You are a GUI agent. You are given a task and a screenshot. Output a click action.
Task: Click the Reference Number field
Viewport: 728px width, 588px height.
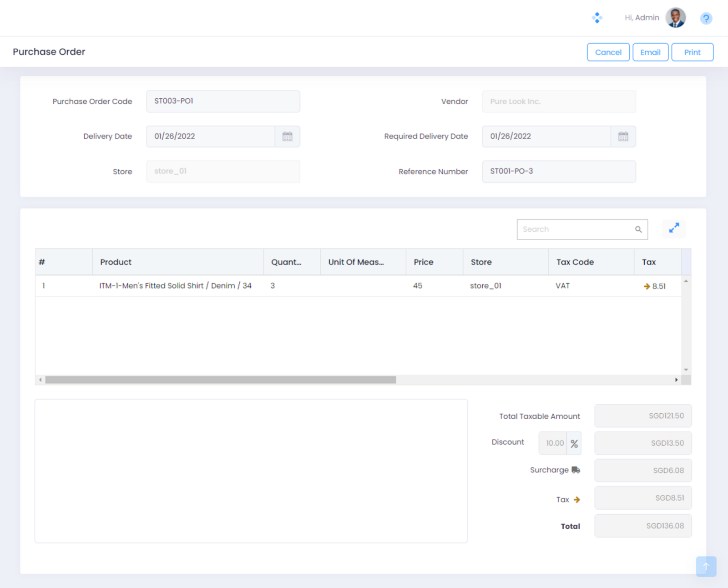[x=558, y=172]
